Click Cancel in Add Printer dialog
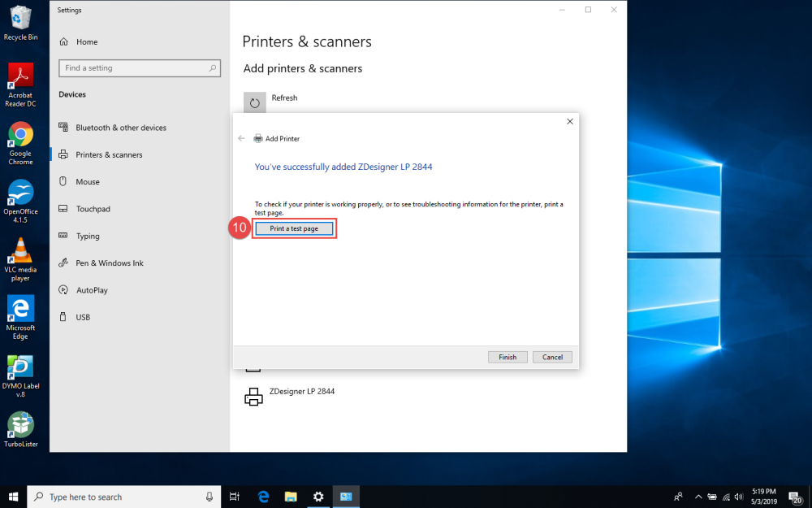This screenshot has width=812, height=508. tap(552, 357)
